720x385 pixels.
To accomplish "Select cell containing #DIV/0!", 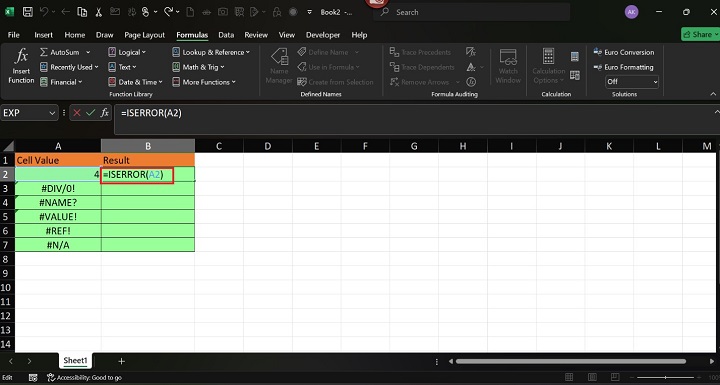I will [x=58, y=188].
